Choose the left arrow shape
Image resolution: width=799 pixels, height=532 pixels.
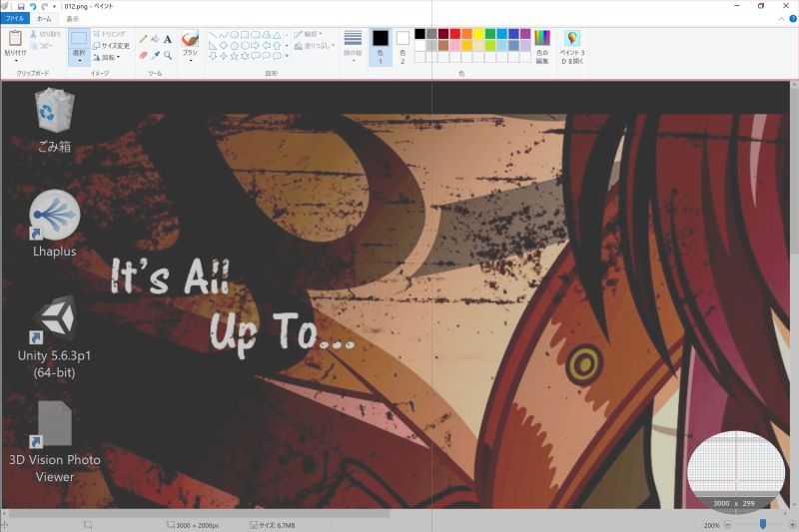(266, 45)
